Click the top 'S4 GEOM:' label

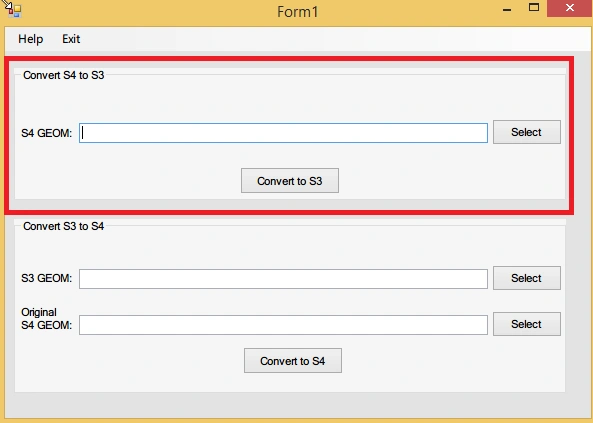(47, 133)
